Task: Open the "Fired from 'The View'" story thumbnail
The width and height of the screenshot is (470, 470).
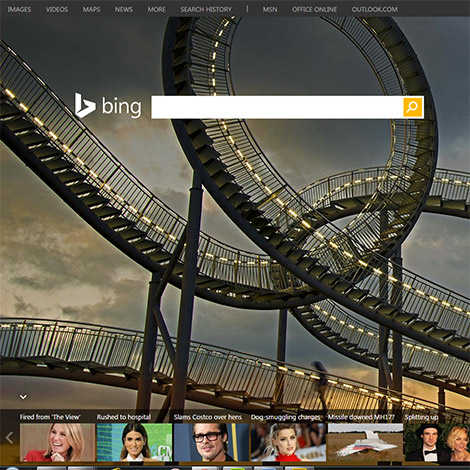Action: (57, 442)
